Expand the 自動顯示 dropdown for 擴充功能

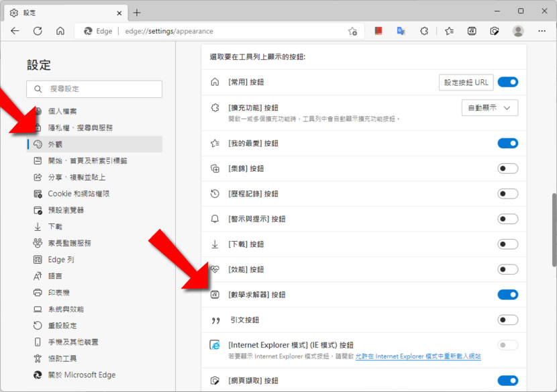[489, 107]
